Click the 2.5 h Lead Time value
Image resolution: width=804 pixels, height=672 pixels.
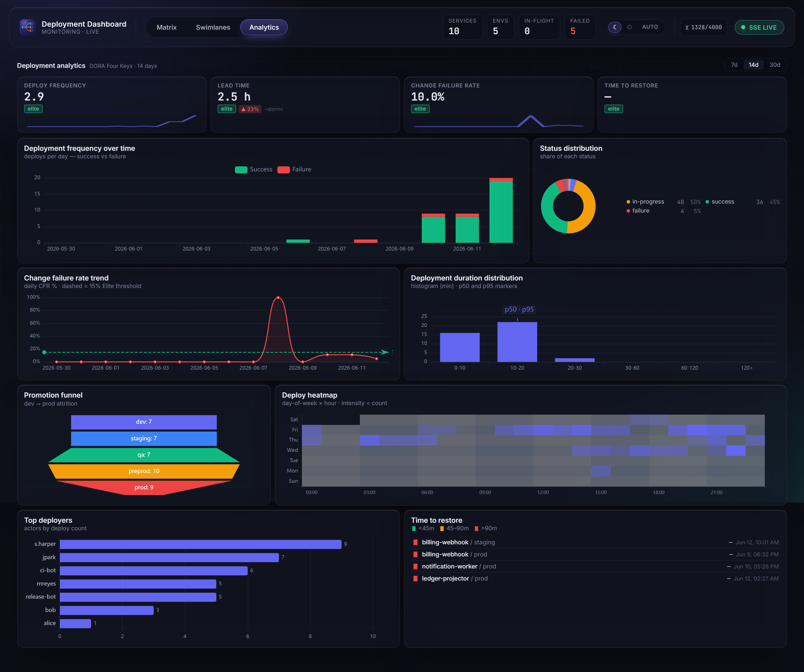[x=234, y=97]
